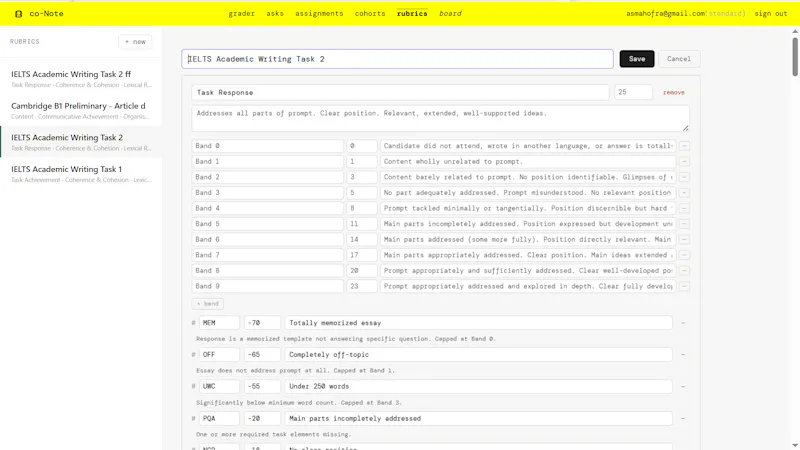Delete the OFF penalty using its minus icon
Viewport: 800px width, 450px height.
(683, 355)
